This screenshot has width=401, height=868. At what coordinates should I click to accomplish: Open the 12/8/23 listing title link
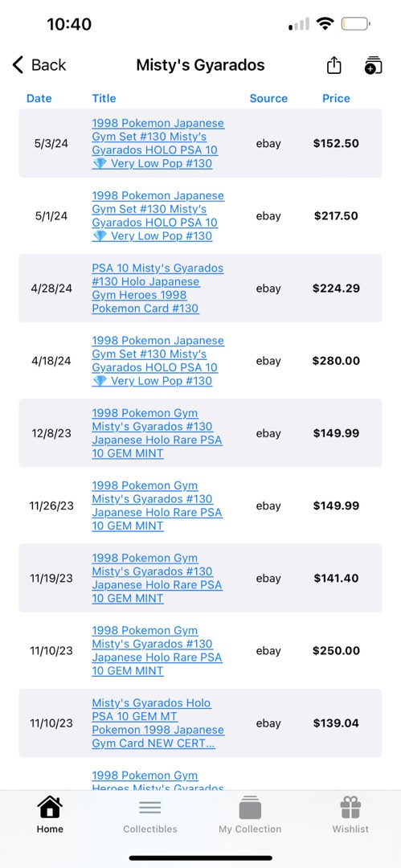(x=157, y=433)
